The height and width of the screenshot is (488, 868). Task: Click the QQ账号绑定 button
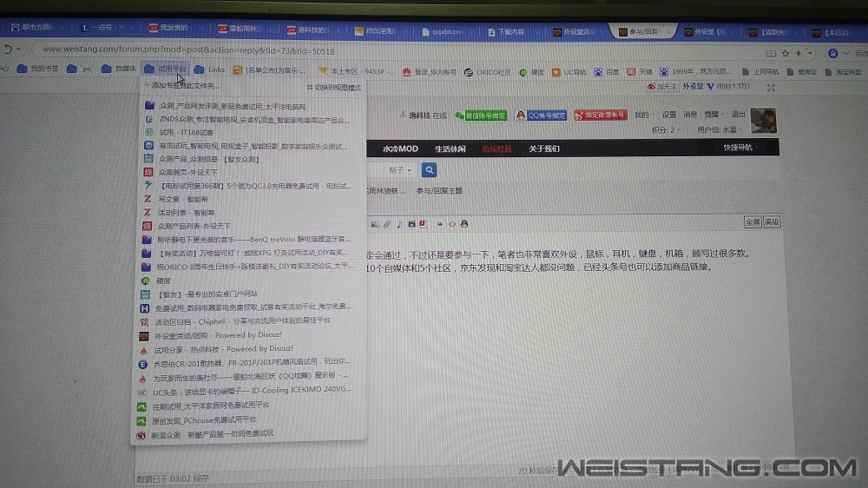tap(542, 115)
